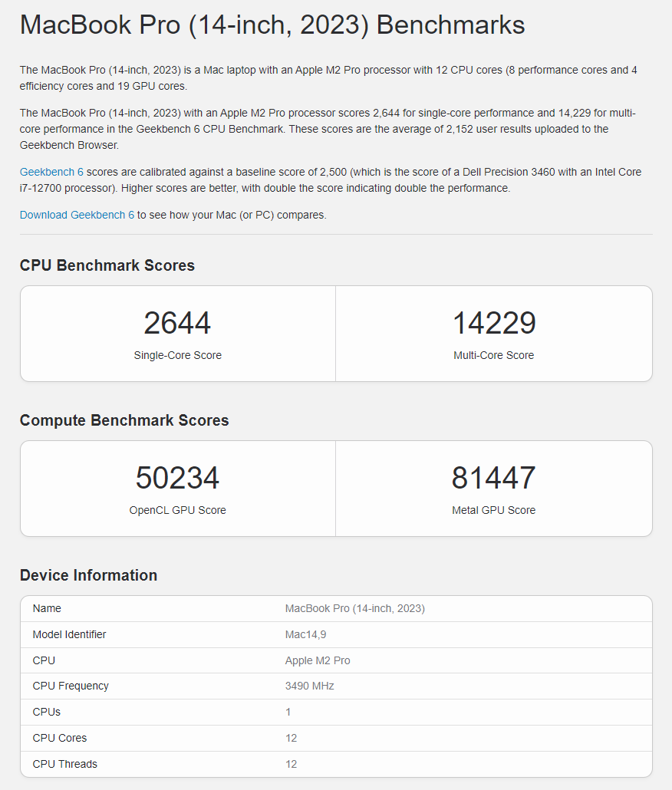The height and width of the screenshot is (790, 672).
Task: Click the Multi-Core Score label
Action: click(494, 355)
